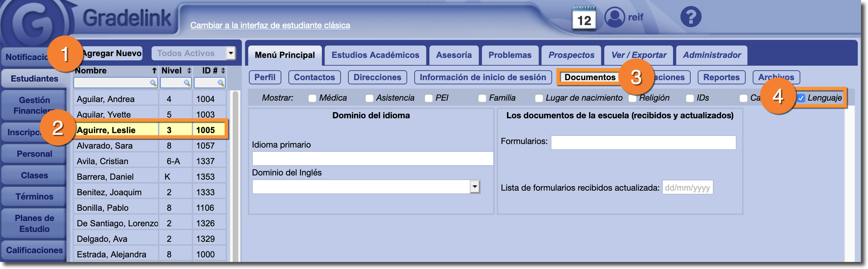
Task: Open the Todos Activos dropdown
Action: (x=231, y=53)
